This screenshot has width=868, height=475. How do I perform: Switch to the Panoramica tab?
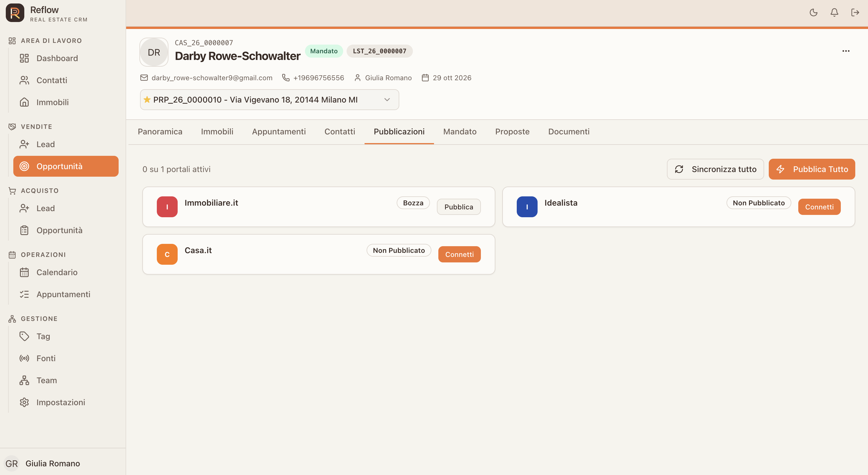coord(160,131)
